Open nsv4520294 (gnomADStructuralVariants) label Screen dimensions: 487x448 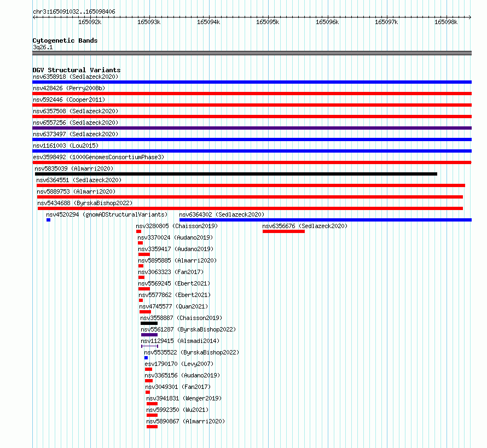107,214
